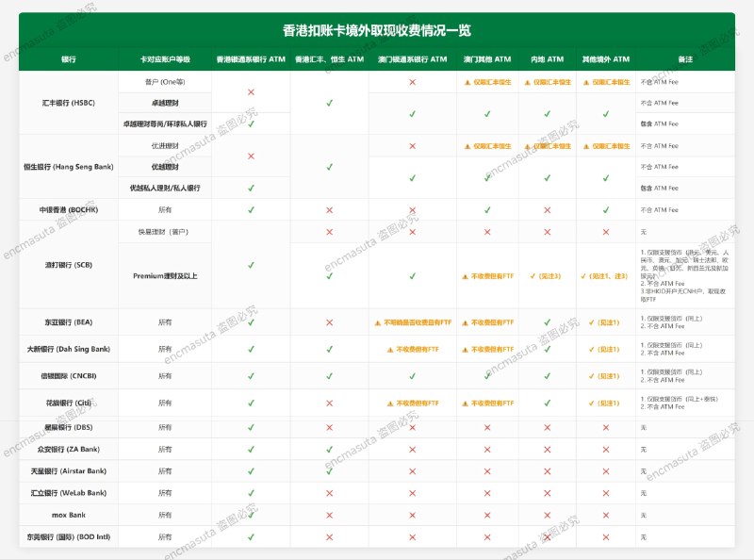Select the 东莞银行 (国际) (BOD Intl) cell

click(69, 537)
